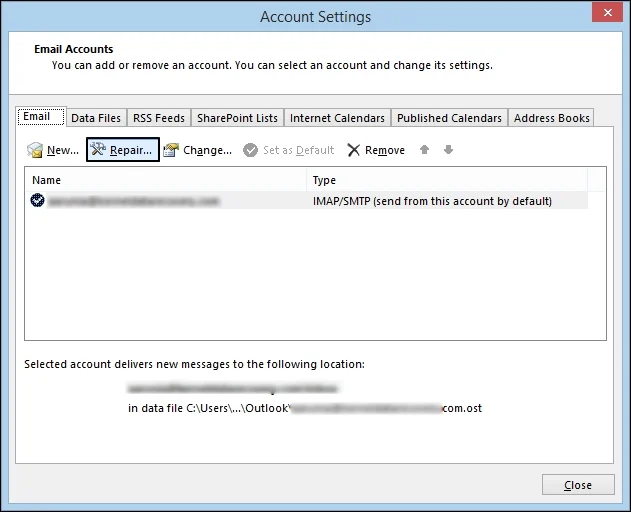Switch to the Email tab

pos(41,116)
